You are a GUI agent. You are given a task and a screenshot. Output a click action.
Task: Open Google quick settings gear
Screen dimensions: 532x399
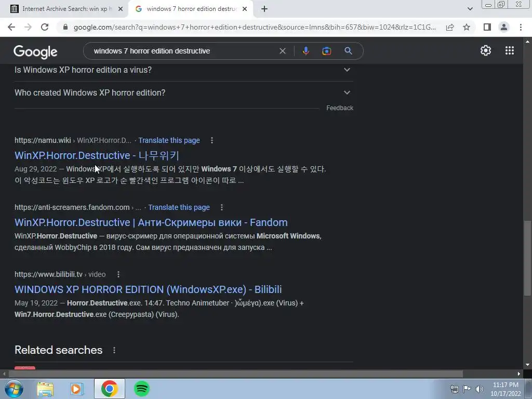coord(486,50)
